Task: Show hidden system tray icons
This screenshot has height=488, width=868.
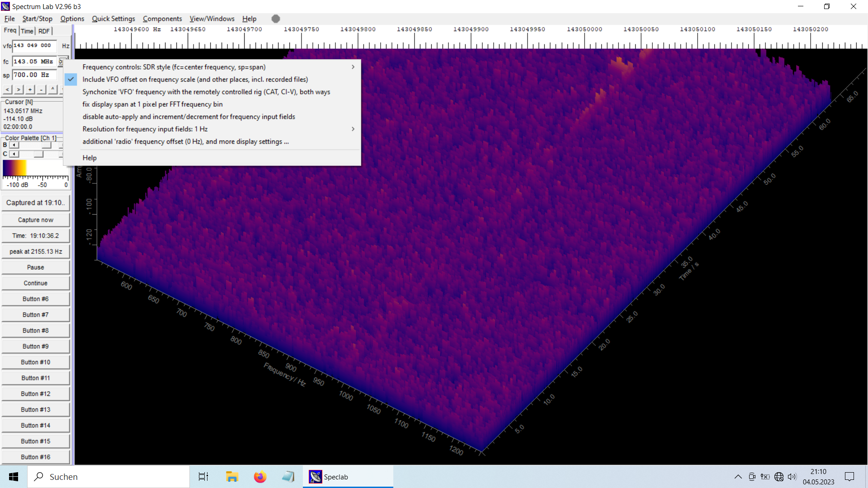Action: coord(738,477)
